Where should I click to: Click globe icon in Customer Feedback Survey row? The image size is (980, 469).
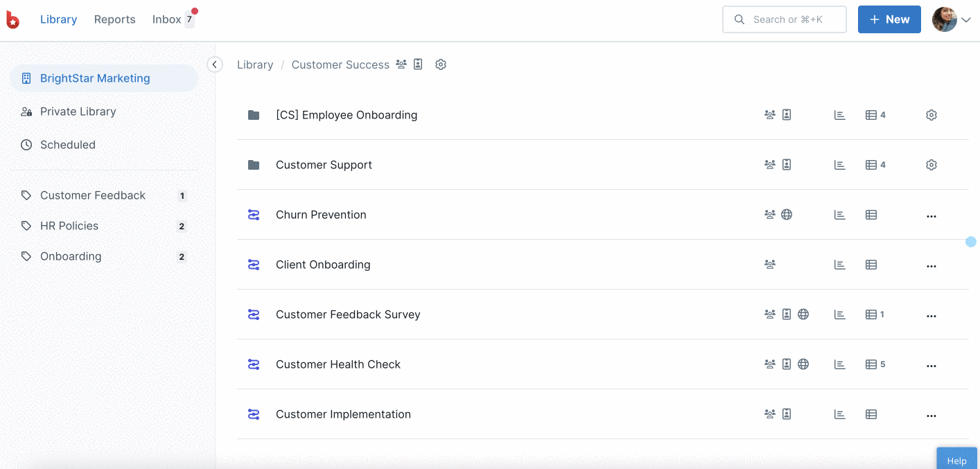[x=803, y=315]
